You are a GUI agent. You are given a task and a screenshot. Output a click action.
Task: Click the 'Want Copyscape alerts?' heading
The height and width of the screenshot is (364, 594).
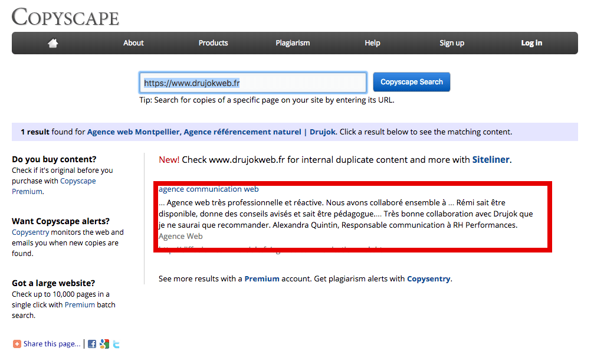61,221
